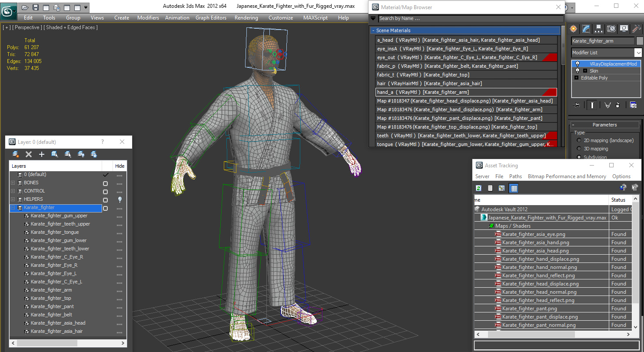Toggle Show End Result icon
Image resolution: width=644 pixels, height=352 pixels.
click(592, 105)
